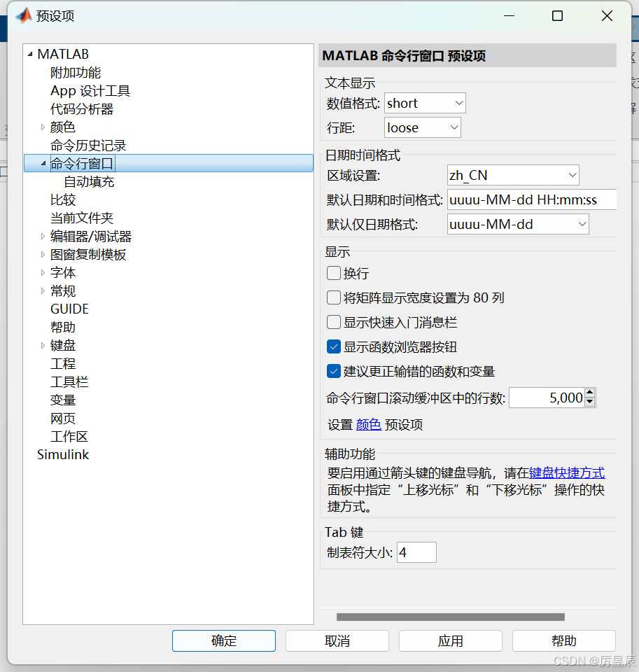
Task: Select 命令行窗口 in the tree
Action: [x=82, y=163]
